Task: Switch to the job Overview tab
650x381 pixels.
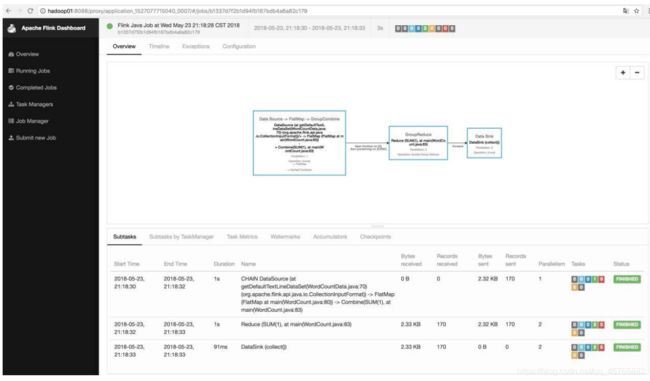Action: (124, 46)
